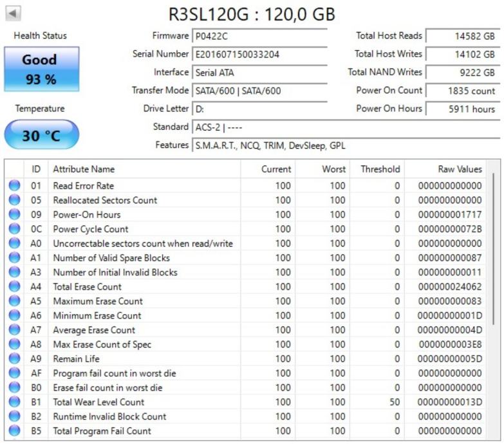
Task: Select the Total Erase Count attribute name
Action: [88, 286]
